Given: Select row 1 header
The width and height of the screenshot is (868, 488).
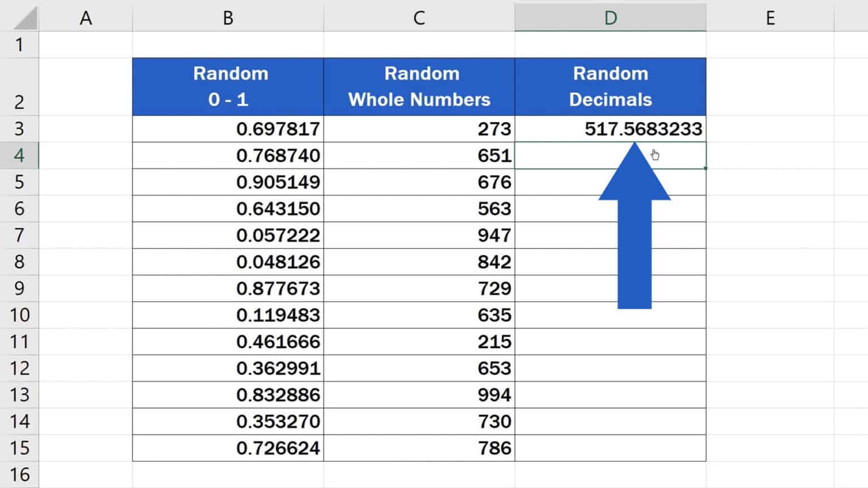Looking at the screenshot, I should click(x=19, y=45).
